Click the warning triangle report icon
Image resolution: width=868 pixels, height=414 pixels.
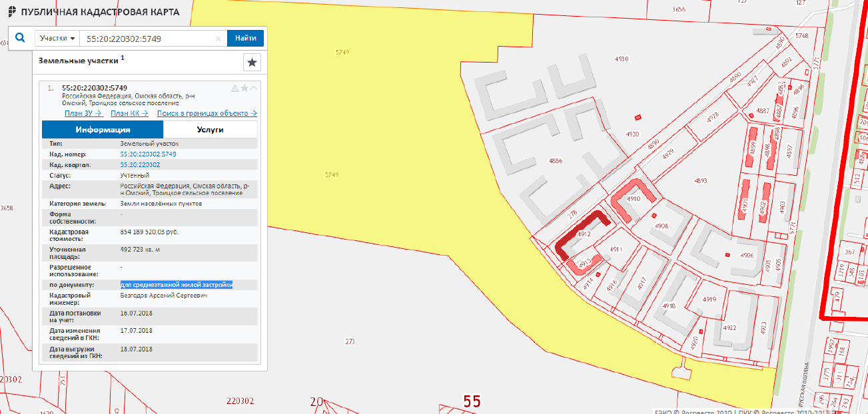point(234,88)
